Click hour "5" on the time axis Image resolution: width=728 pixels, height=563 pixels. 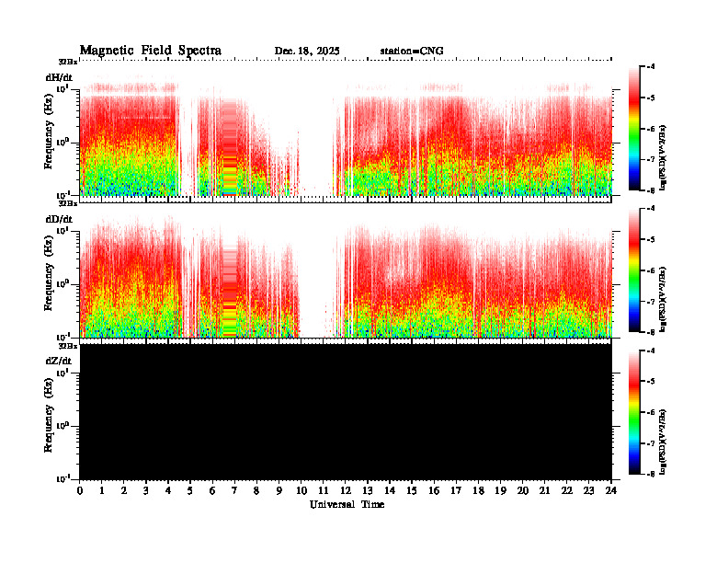pos(190,490)
